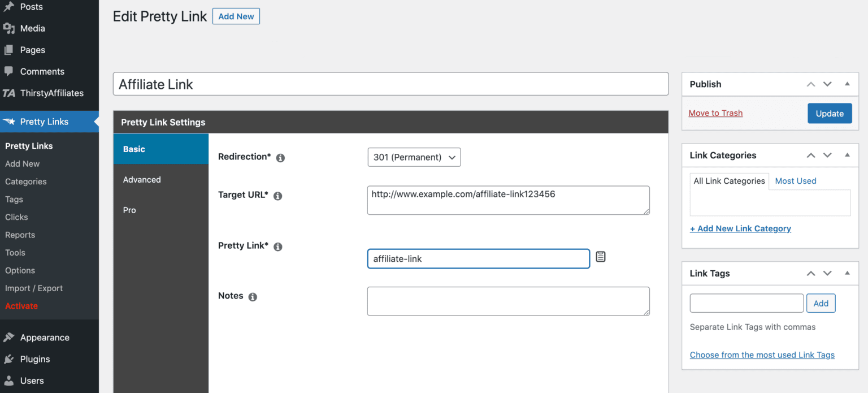
Task: Collapse the Publish panel
Action: click(847, 84)
